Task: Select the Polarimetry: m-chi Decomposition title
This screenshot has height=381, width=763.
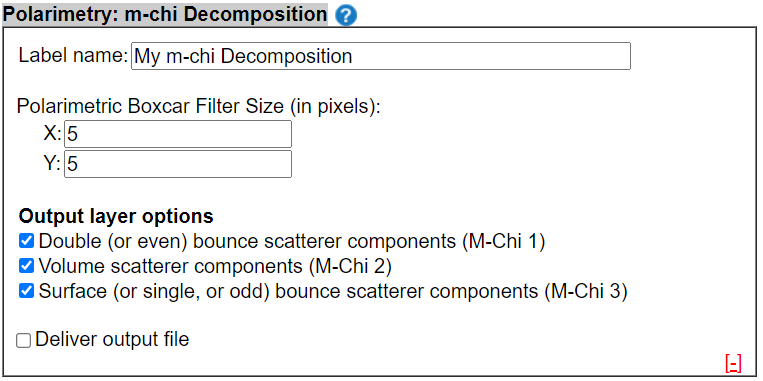Action: point(165,15)
